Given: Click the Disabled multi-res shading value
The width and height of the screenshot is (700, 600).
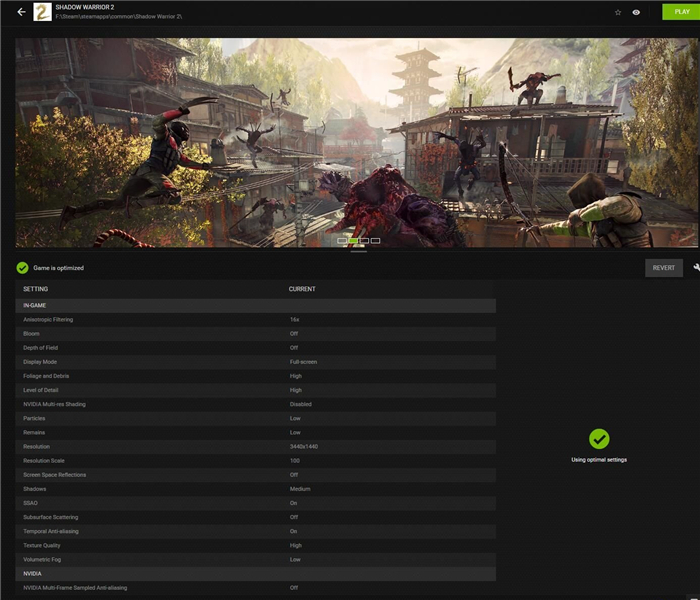Looking at the screenshot, I should pyautogui.click(x=301, y=404).
